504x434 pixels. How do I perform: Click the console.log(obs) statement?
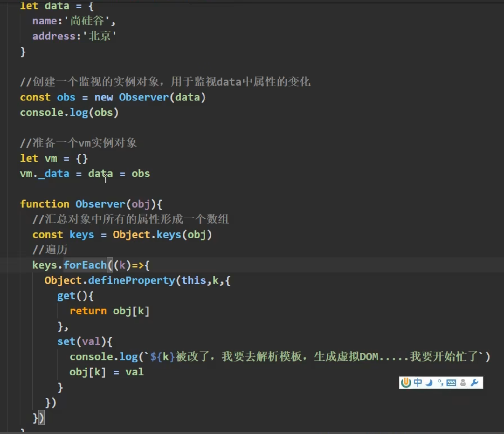(69, 113)
